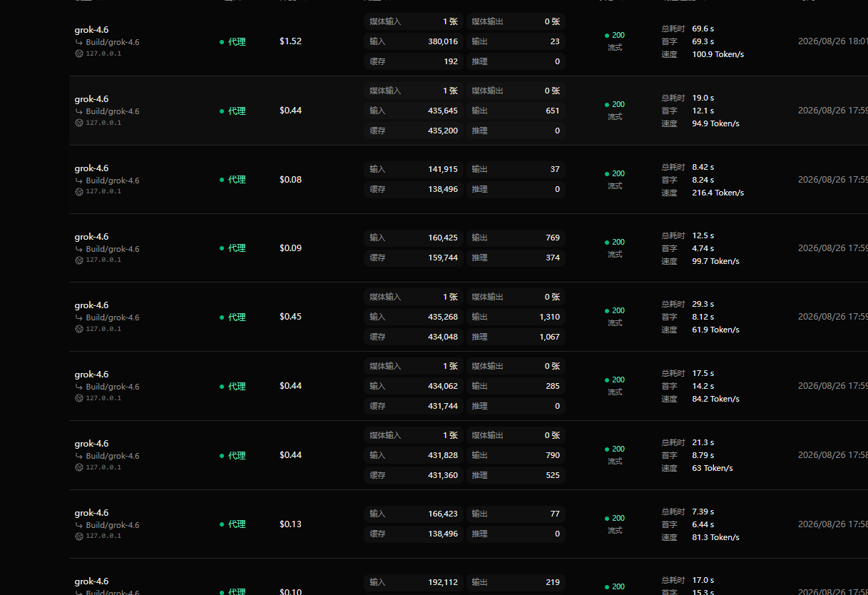The width and height of the screenshot is (868, 595).
Task: Click the input token count 380,016
Action: (443, 41)
